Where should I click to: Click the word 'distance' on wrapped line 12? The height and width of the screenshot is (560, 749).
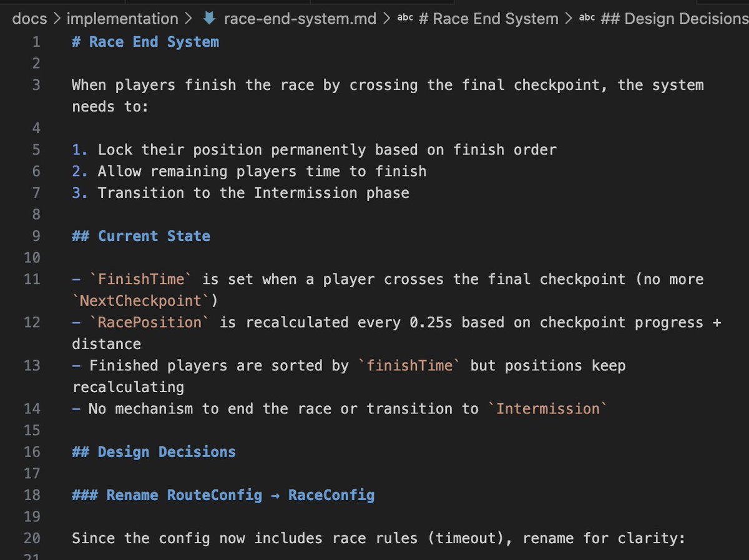[x=107, y=344]
